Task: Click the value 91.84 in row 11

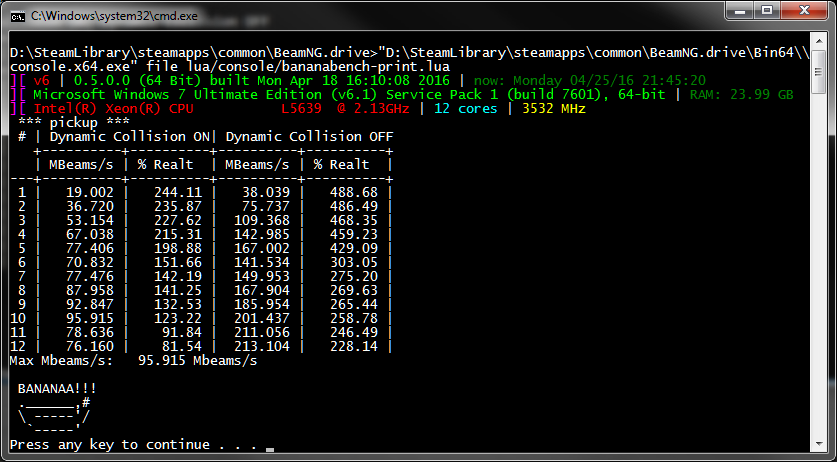Action: [x=182, y=332]
